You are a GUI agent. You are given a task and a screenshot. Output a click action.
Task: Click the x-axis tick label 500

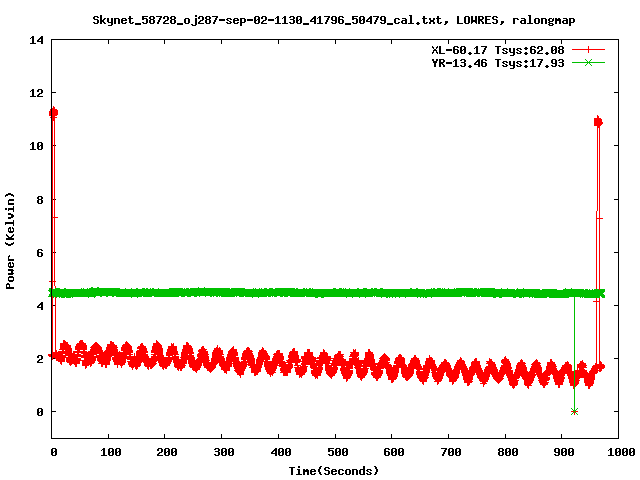(338, 452)
